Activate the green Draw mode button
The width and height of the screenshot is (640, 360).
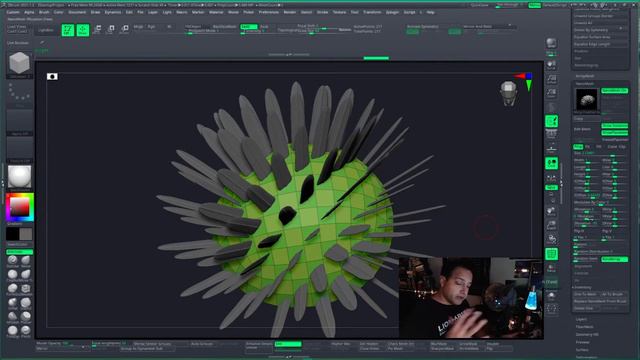click(83, 30)
